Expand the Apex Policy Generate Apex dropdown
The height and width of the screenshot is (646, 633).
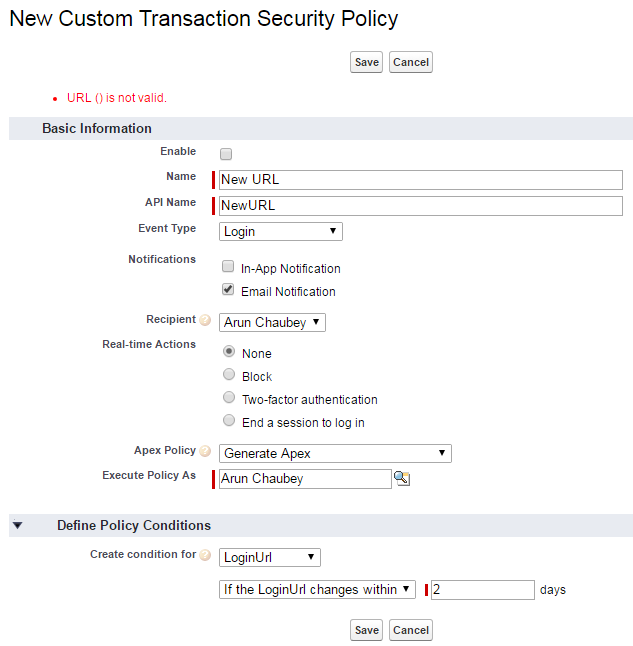click(x=335, y=453)
